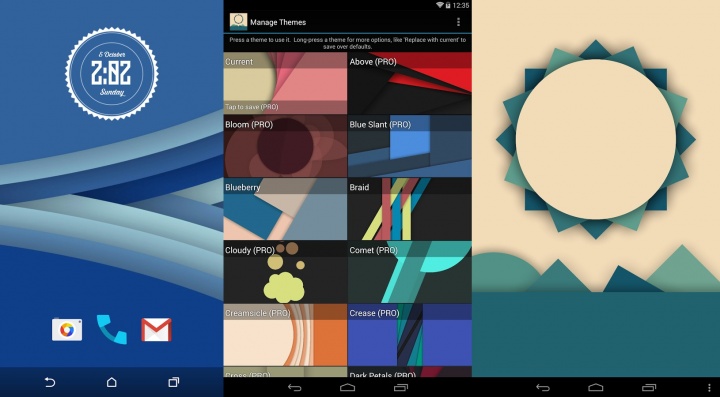Tap recent apps button in Manage Themes screen

(x=401, y=388)
